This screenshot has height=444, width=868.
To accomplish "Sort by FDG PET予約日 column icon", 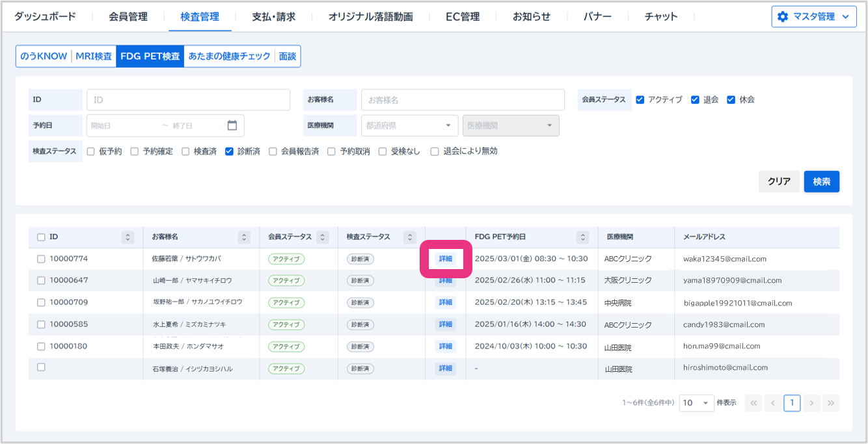I will 582,237.
